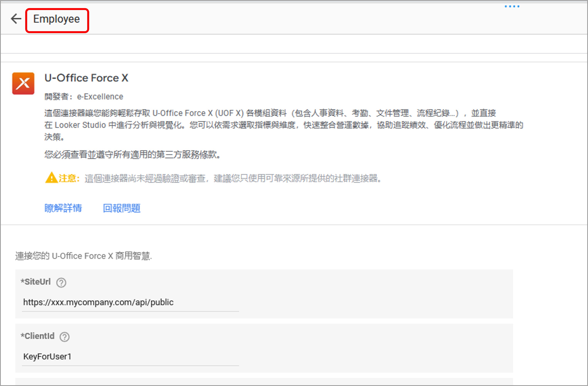Image resolution: width=588 pixels, height=386 pixels.
Task: Open the 回報問題 link
Action: pyautogui.click(x=121, y=208)
